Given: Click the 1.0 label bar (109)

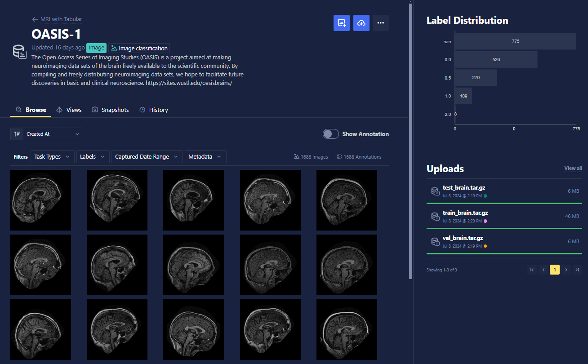Looking at the screenshot, I should [463, 96].
